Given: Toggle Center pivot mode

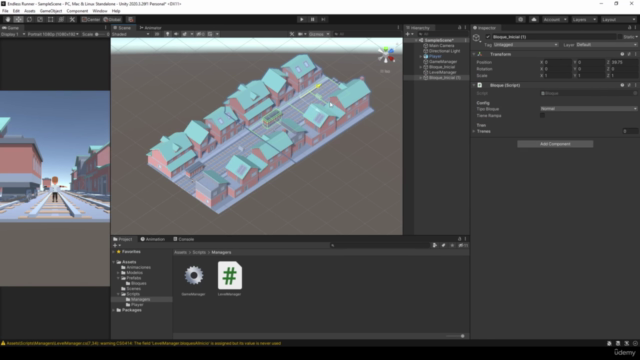Looking at the screenshot, I should (x=91, y=19).
